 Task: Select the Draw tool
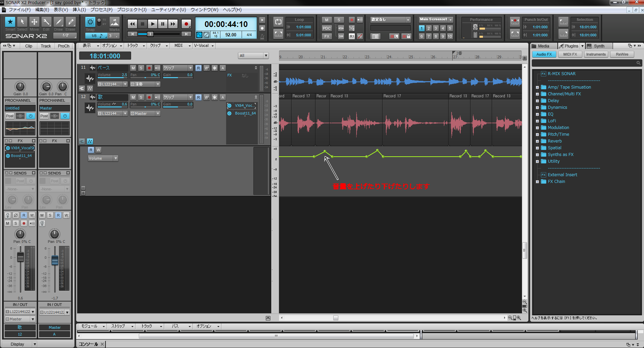(59, 22)
